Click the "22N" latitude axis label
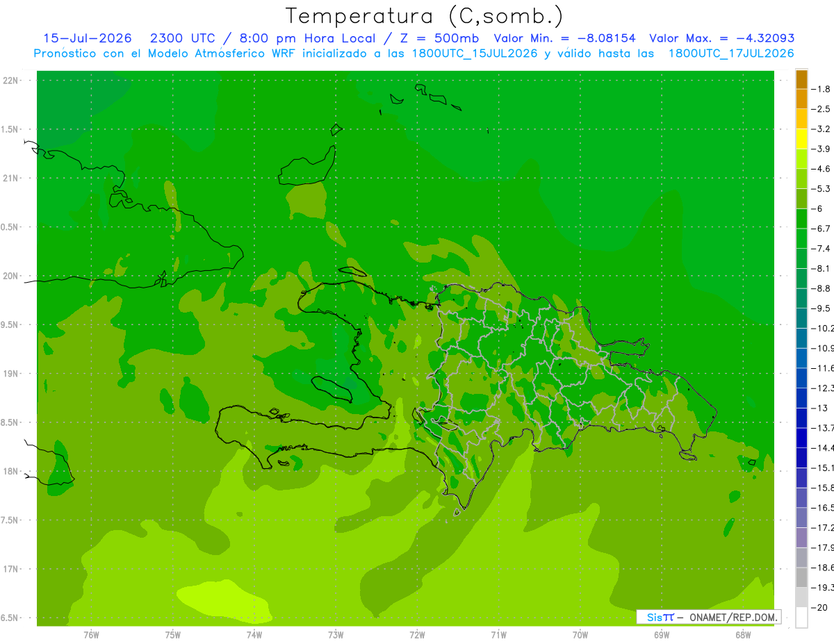The width and height of the screenshot is (834, 644). [x=11, y=81]
